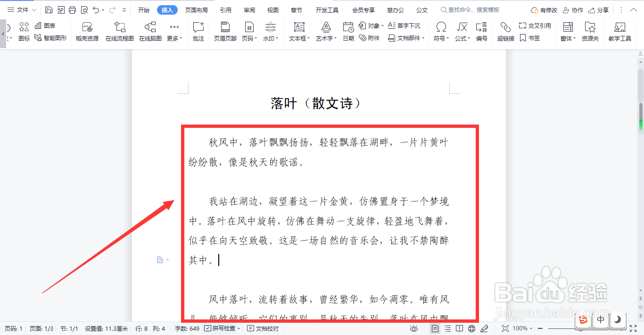Screen dimensions: 644x335
Task: Switch to the 开始 tab
Action: click(144, 10)
